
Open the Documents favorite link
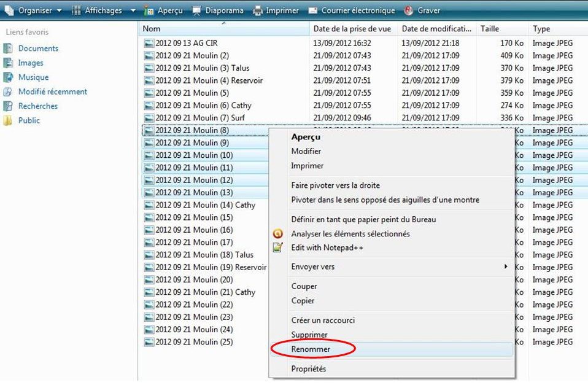pyautogui.click(x=38, y=49)
